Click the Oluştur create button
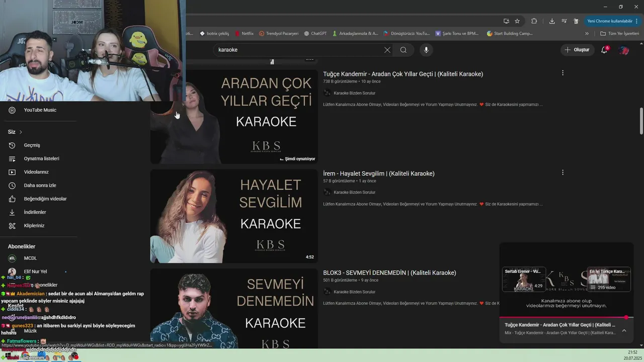 coord(577,50)
